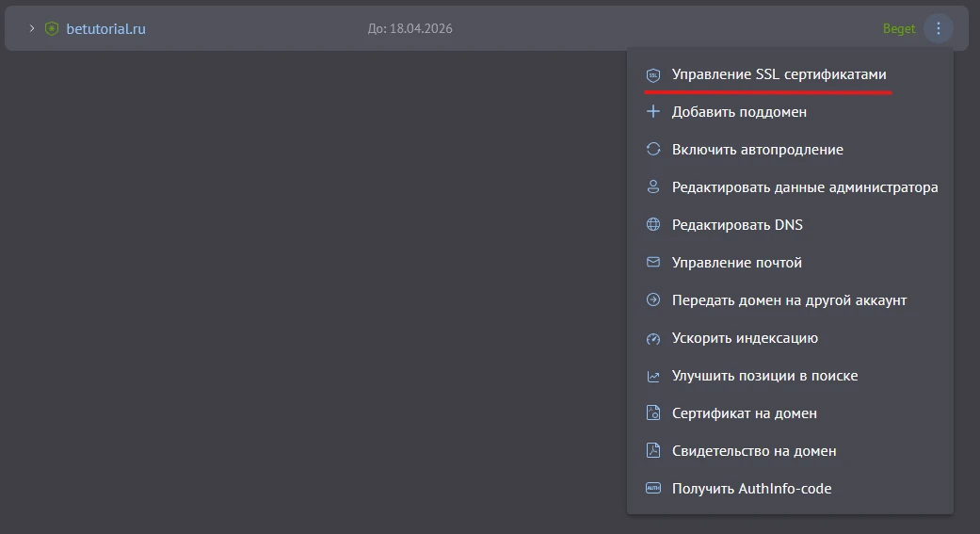
Task: Click the AuthInfo-code icon
Action: (x=653, y=489)
